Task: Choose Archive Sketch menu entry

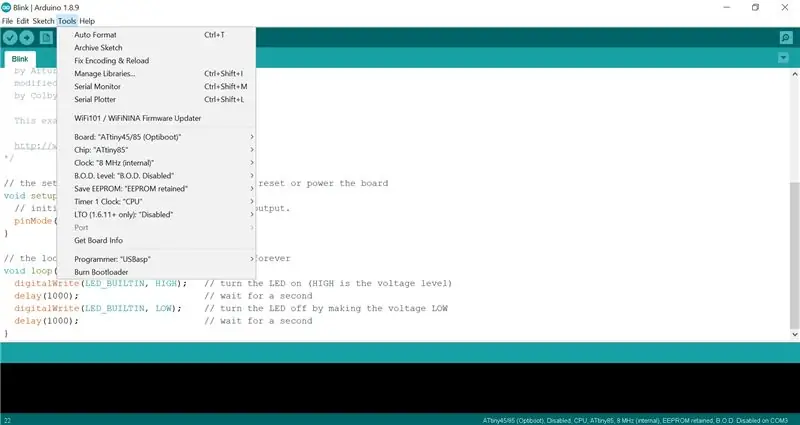Action: tap(156, 47)
